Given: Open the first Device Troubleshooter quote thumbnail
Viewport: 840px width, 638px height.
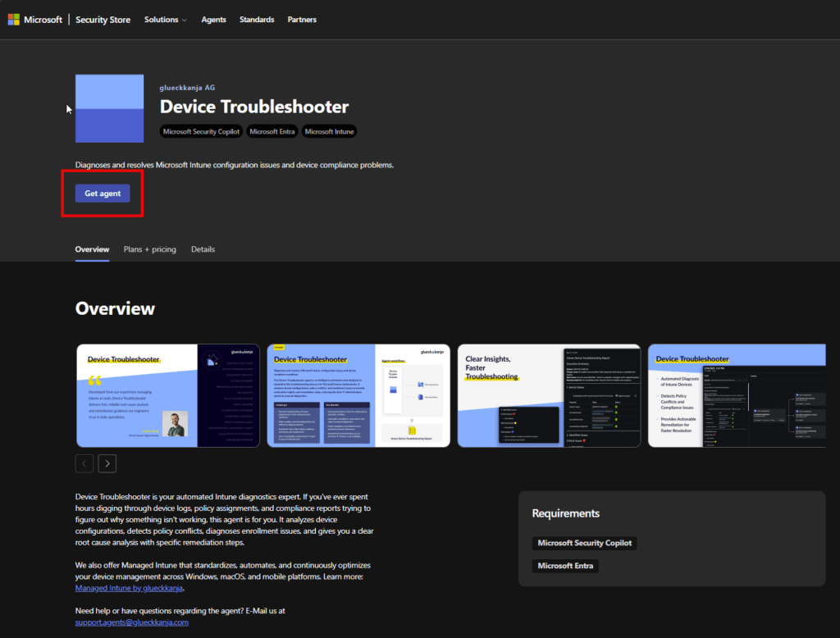Looking at the screenshot, I should [168, 395].
